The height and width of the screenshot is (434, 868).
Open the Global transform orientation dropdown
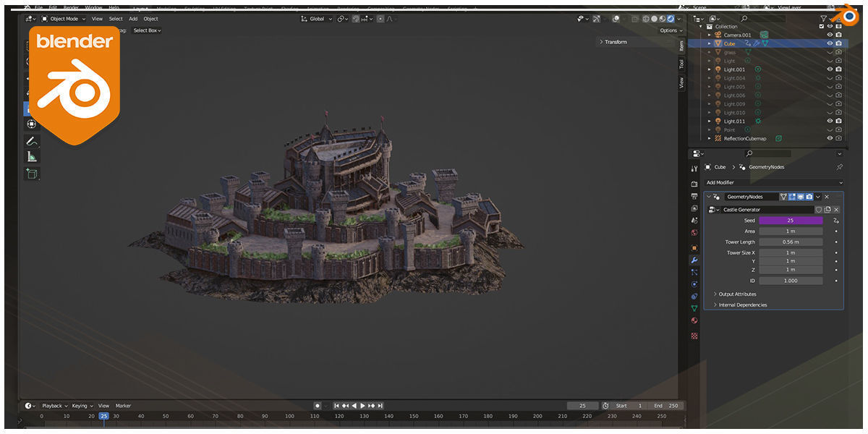tap(316, 19)
